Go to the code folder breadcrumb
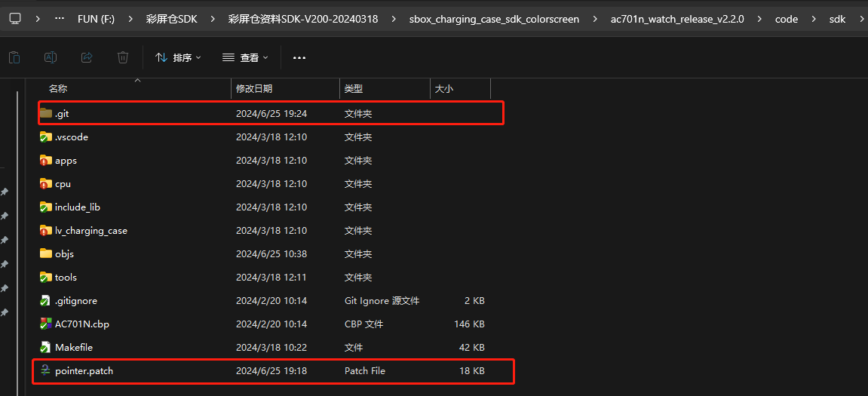The image size is (868, 396). coord(786,19)
